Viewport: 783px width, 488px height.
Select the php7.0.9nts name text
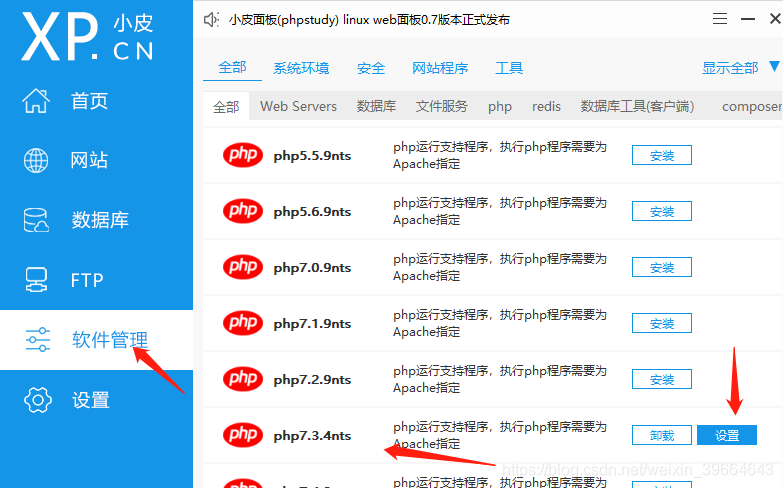(x=312, y=268)
